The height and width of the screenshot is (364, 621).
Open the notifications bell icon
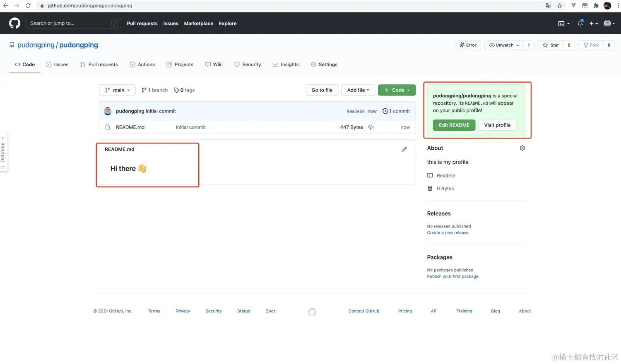point(580,24)
